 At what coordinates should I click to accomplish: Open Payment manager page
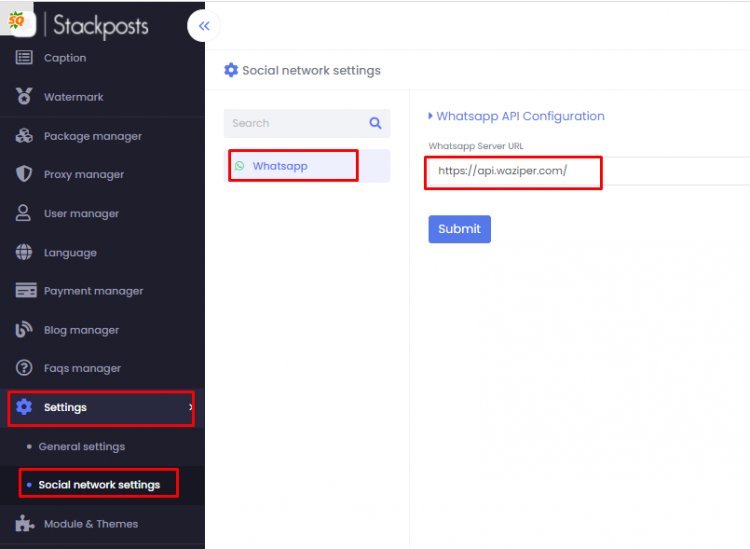point(102,291)
